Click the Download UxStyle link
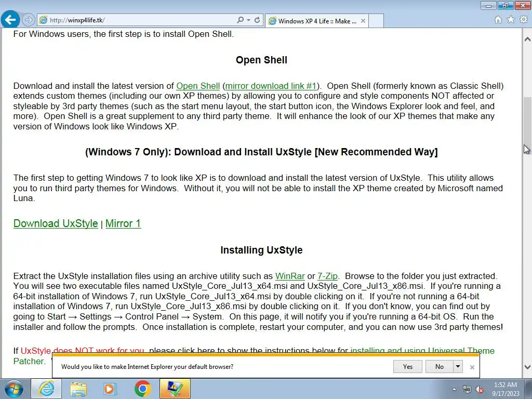 56,223
